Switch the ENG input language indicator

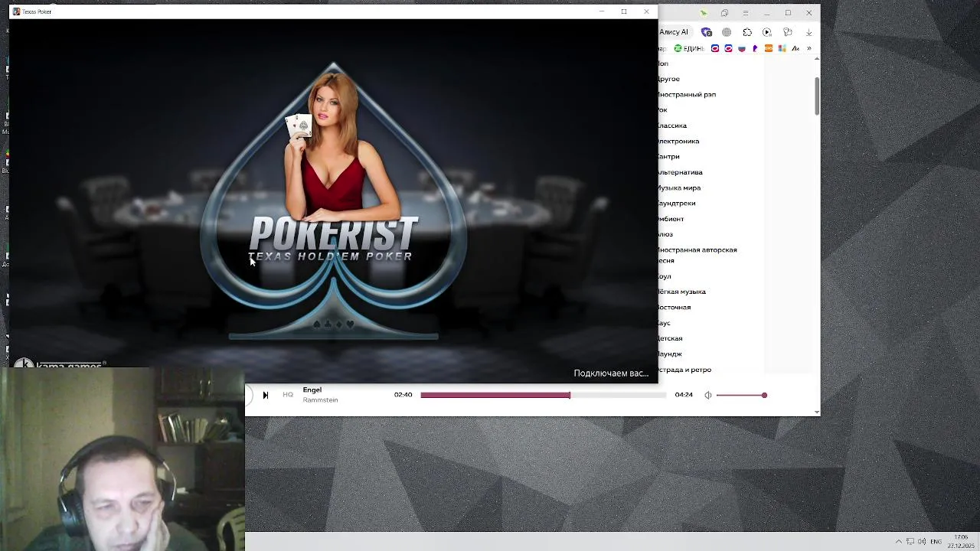[936, 542]
